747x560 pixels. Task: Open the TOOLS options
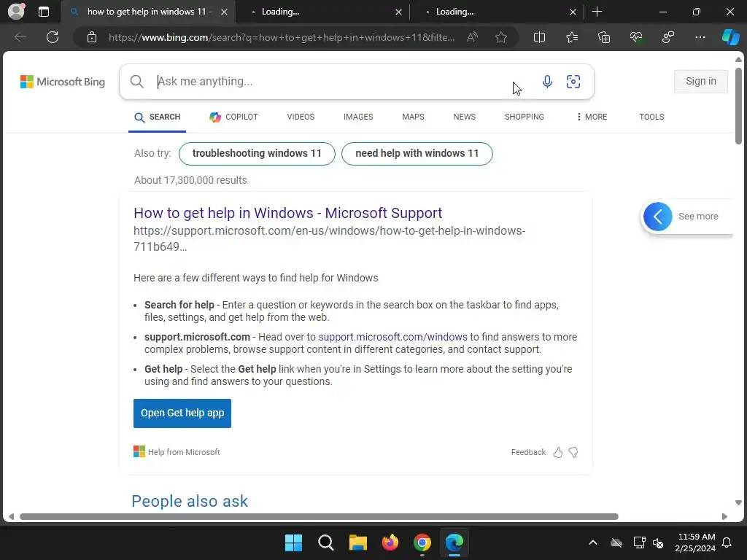(x=651, y=117)
